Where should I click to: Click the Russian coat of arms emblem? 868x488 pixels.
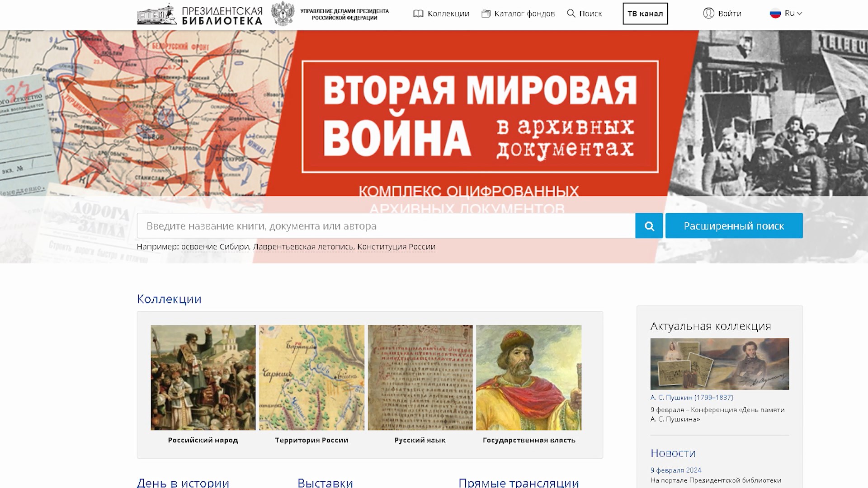(x=283, y=14)
